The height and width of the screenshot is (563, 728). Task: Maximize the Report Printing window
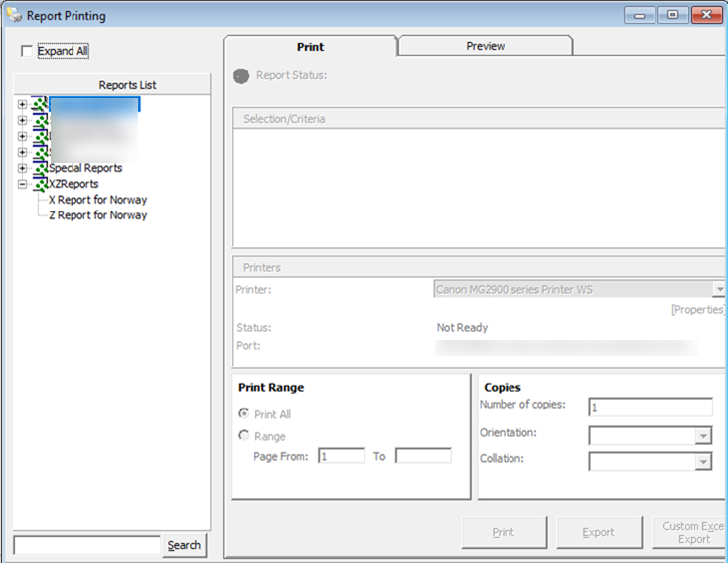coord(672,15)
